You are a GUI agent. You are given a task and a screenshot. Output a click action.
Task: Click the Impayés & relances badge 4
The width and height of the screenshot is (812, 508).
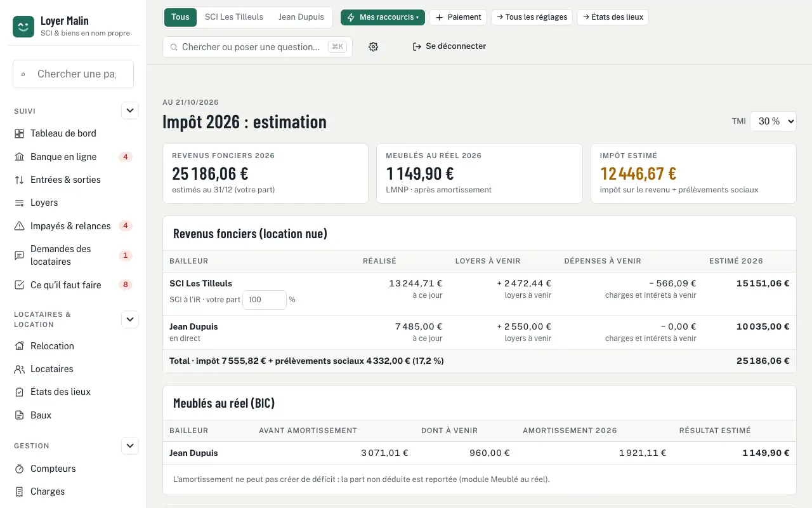[x=126, y=226]
